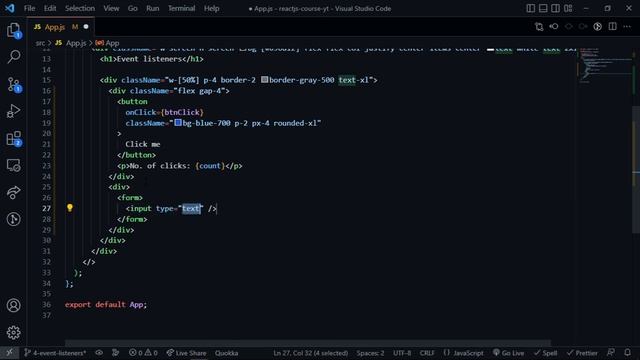
Task: Open the Search view in activity bar
Action: 13,57
